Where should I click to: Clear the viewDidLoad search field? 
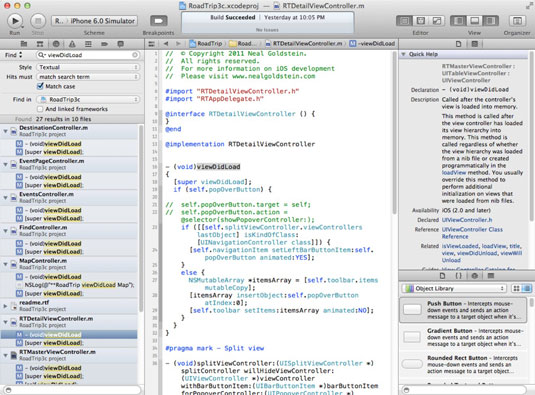pos(135,55)
